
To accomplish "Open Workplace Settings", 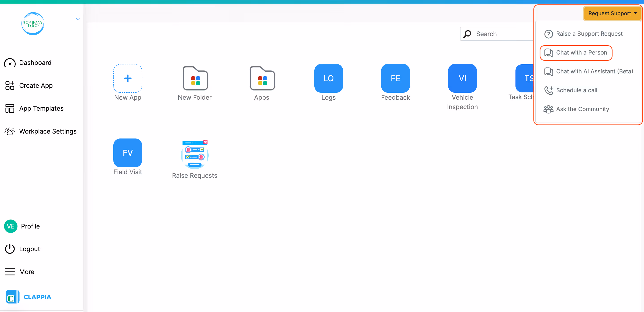I will coord(48,131).
